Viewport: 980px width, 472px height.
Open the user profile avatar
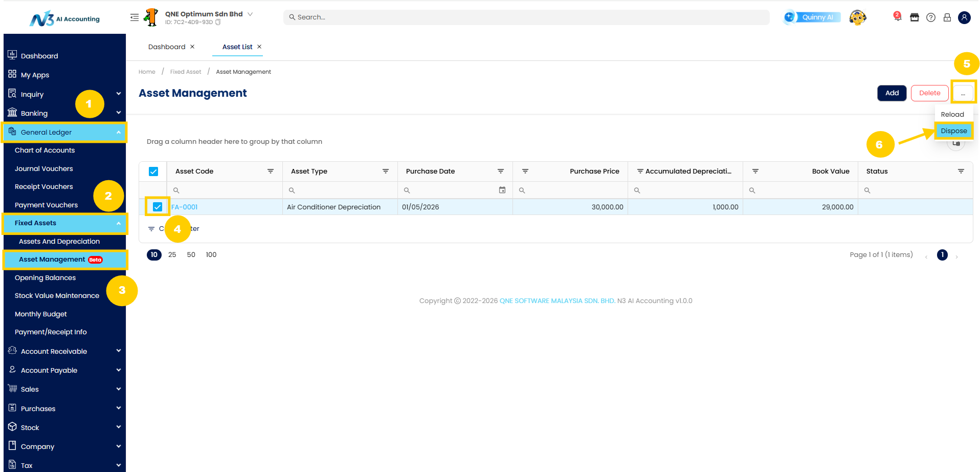pos(964,17)
